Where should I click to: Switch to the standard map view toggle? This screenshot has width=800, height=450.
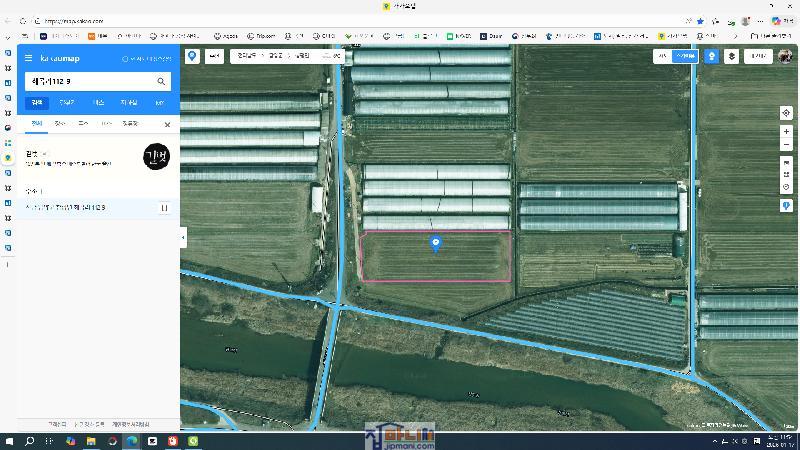(x=662, y=57)
